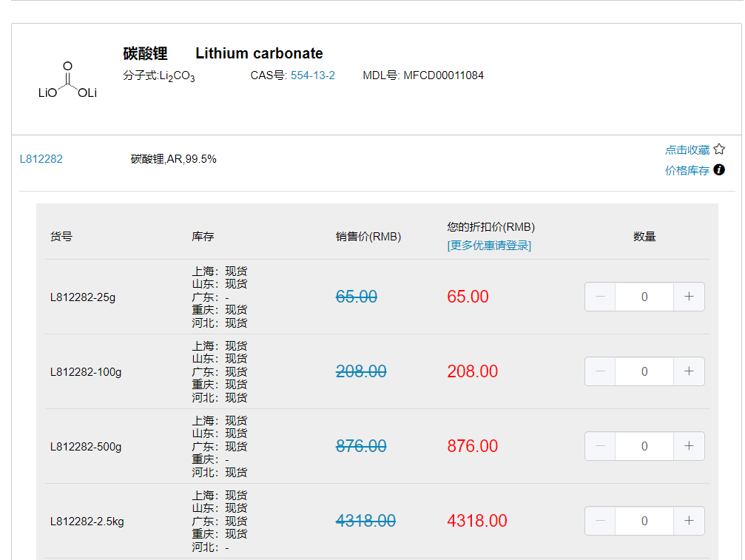Click quantity input field for L812282-2.5kg

click(x=644, y=520)
